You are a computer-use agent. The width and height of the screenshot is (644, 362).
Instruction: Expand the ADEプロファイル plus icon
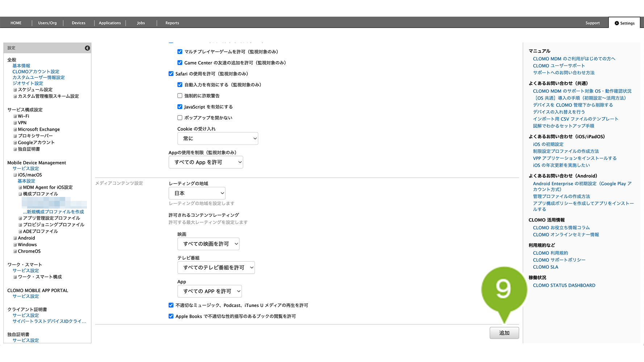click(x=20, y=232)
